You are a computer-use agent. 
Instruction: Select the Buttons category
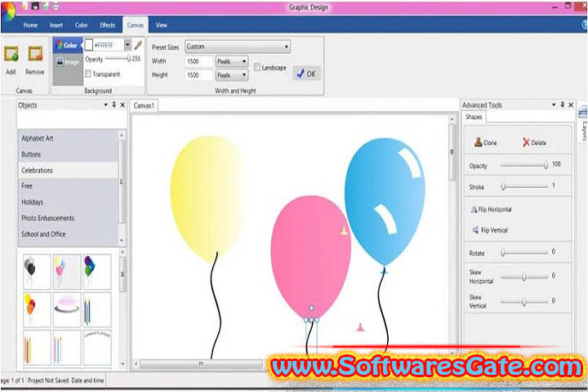(69, 154)
